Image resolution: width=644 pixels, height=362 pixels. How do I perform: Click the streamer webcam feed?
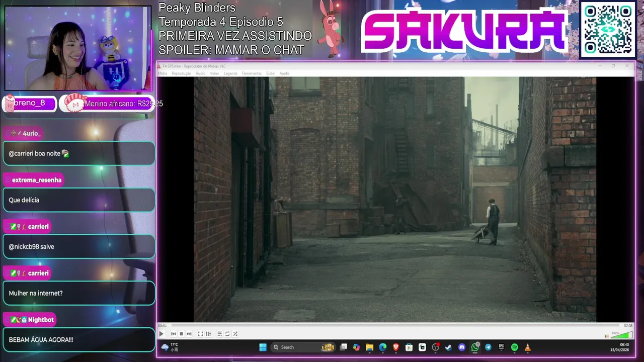click(x=77, y=48)
